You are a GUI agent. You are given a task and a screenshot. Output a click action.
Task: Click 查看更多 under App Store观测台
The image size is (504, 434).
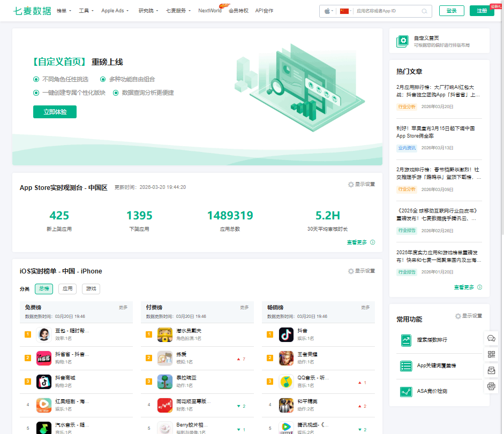[357, 242]
